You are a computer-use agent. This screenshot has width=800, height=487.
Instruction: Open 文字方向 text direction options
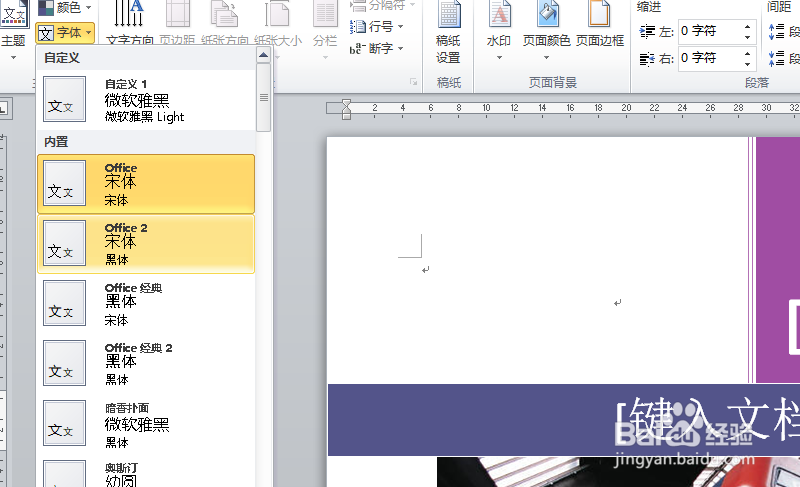129,23
